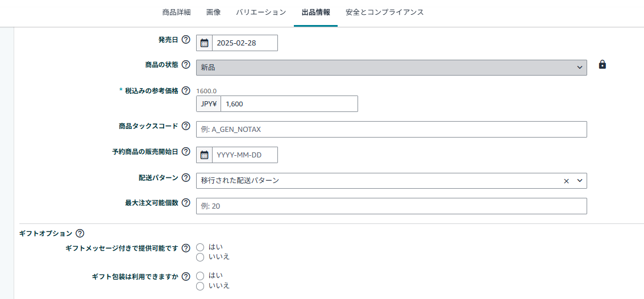Viewport: 644px width, 299px height.
Task: Switch to the 商品詳細 tab
Action: (176, 12)
